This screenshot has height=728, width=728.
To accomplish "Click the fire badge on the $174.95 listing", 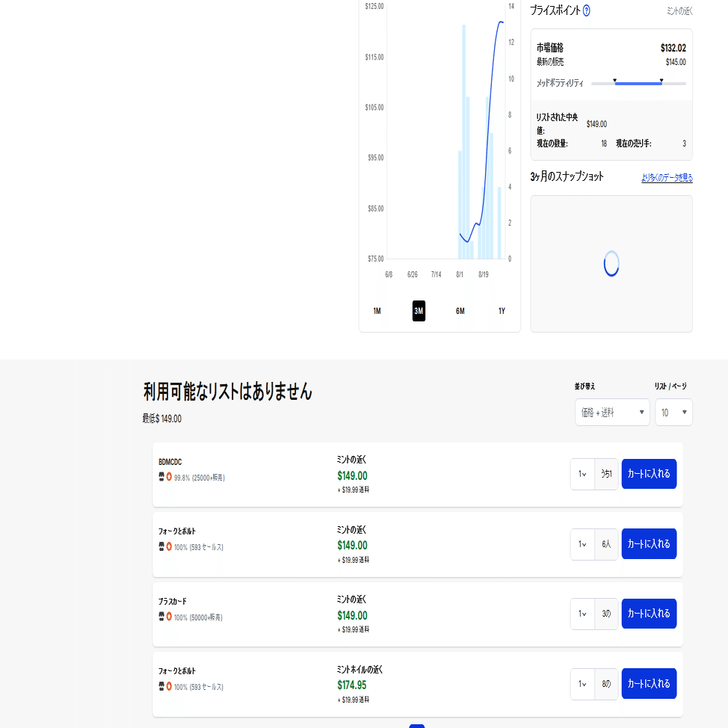I will [169, 686].
